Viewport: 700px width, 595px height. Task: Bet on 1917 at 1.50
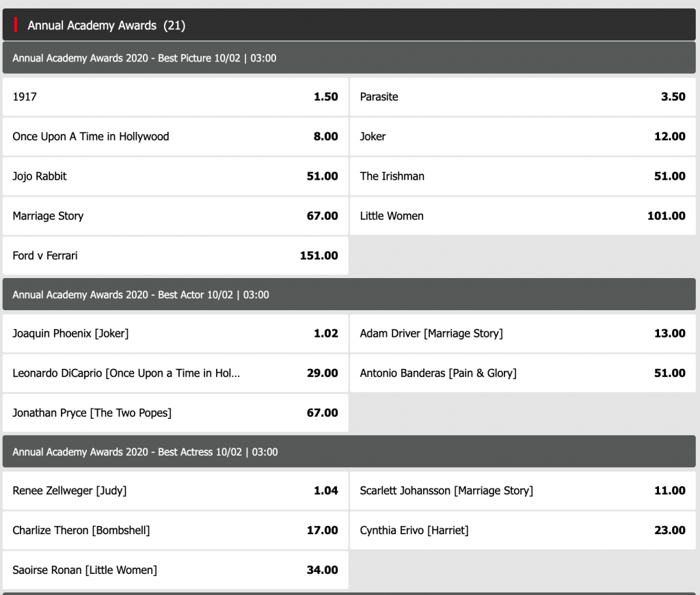[175, 97]
